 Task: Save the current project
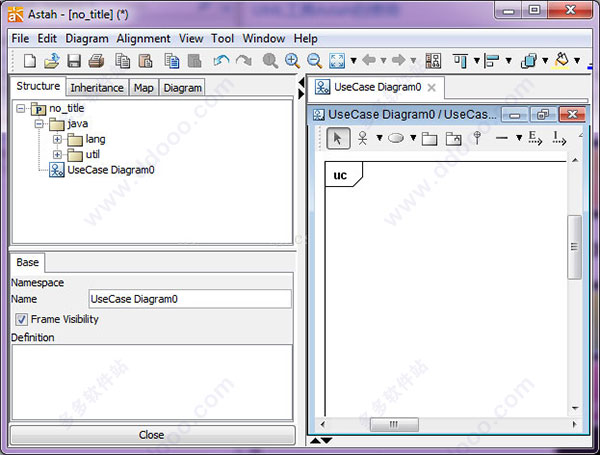pos(74,61)
